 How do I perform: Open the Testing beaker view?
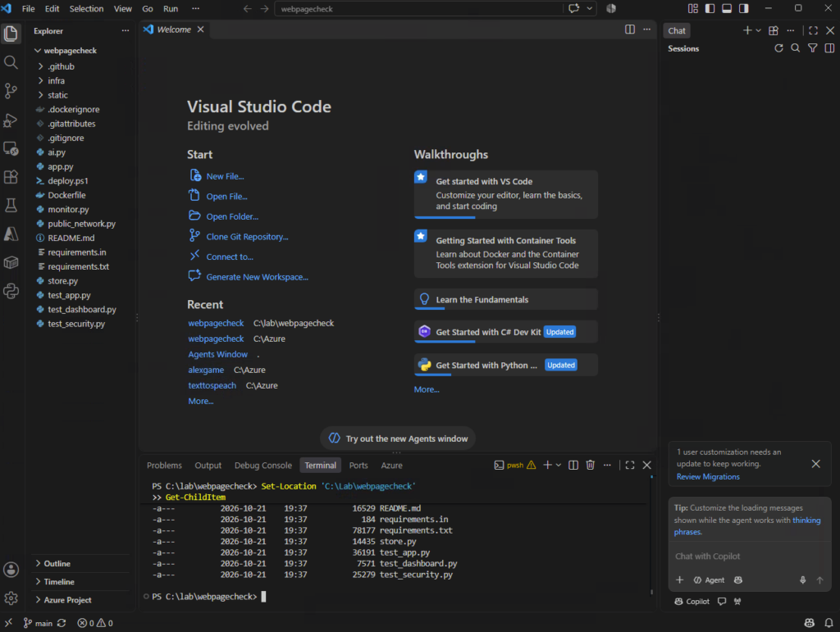pyautogui.click(x=11, y=206)
